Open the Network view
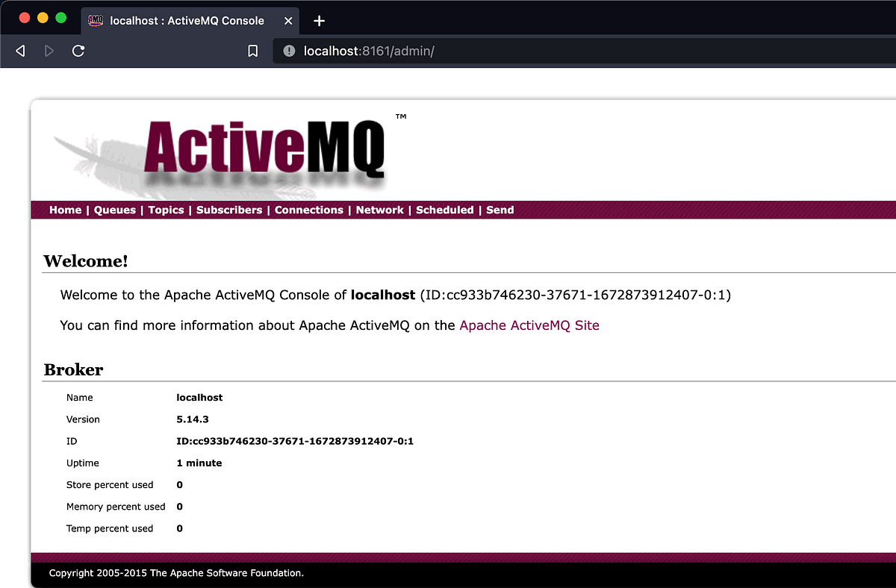 coord(379,210)
